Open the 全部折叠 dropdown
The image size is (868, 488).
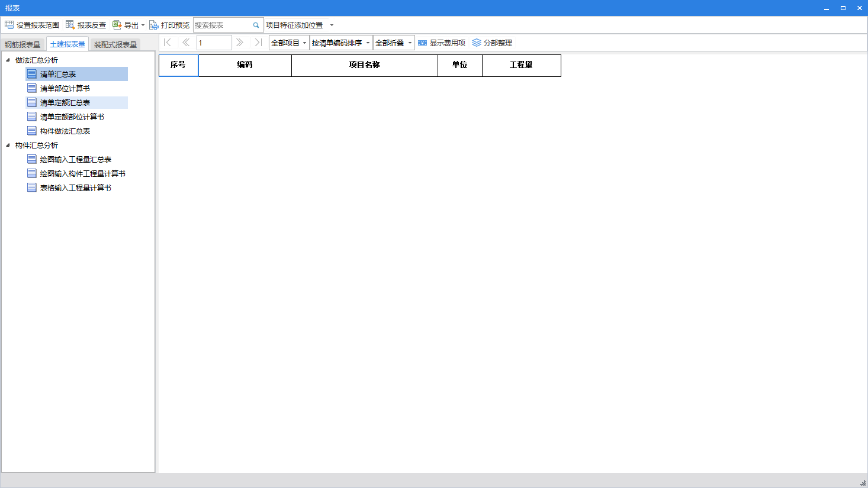tap(394, 43)
